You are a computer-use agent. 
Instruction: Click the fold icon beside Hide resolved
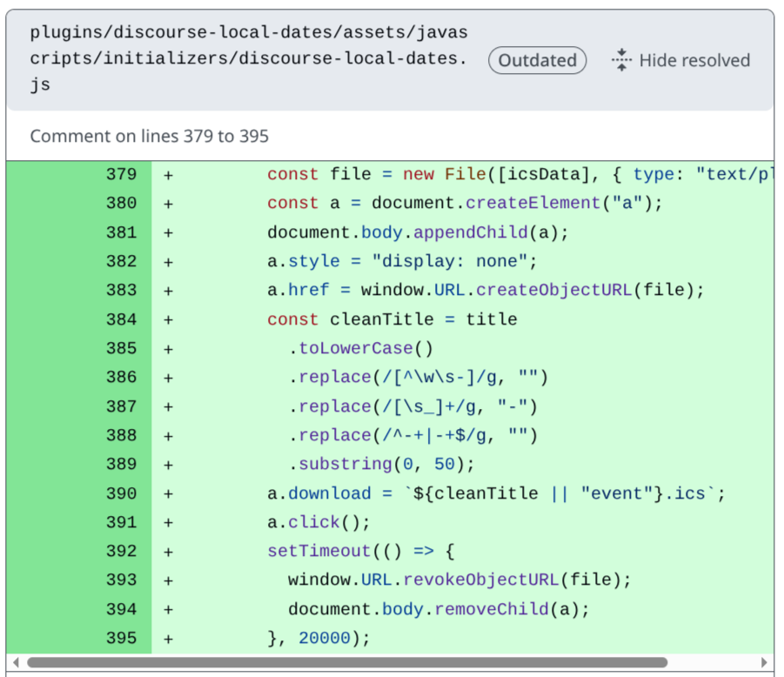[621, 60]
